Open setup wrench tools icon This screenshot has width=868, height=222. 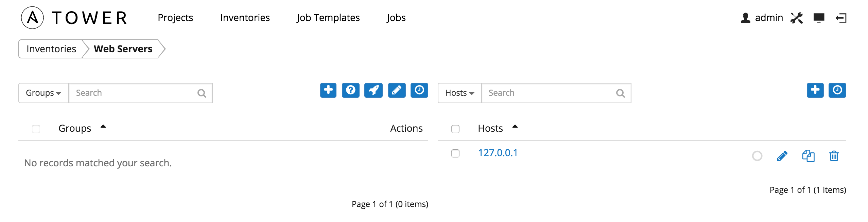[x=797, y=18]
